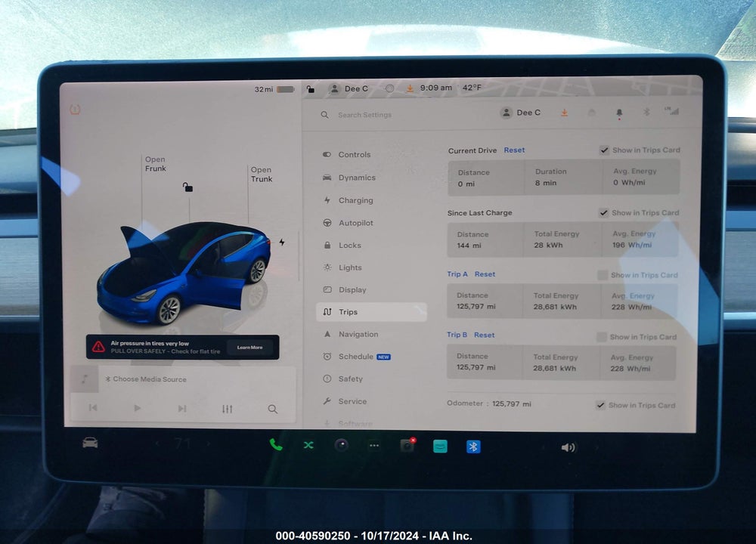Tap the charge port lightning bolt icon

tap(281, 242)
